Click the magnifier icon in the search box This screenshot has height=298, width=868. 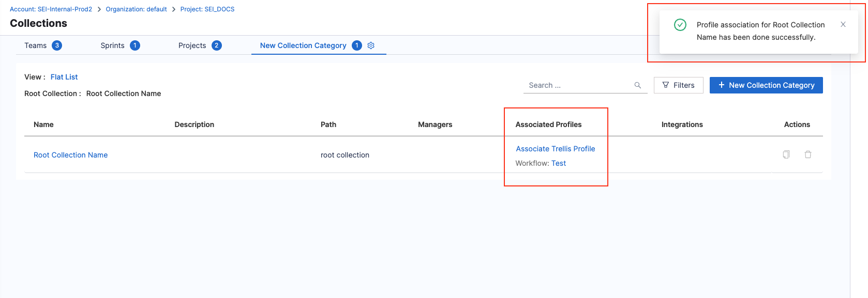pos(637,85)
